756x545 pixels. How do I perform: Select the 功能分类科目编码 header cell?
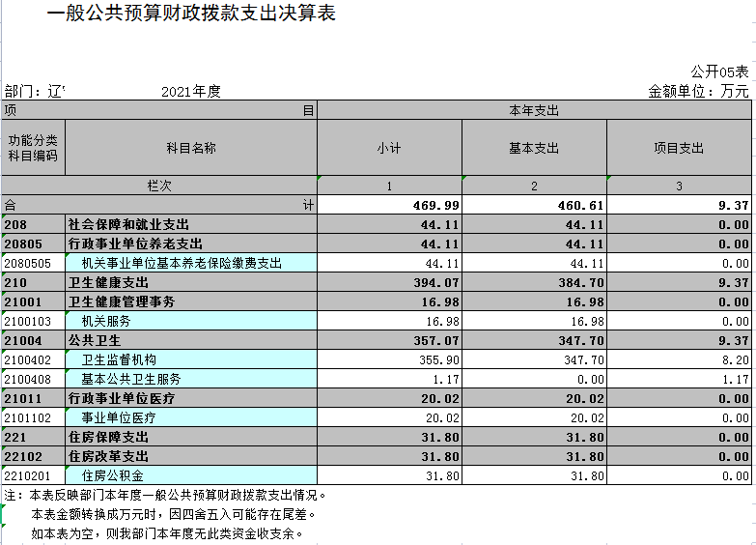[33, 148]
